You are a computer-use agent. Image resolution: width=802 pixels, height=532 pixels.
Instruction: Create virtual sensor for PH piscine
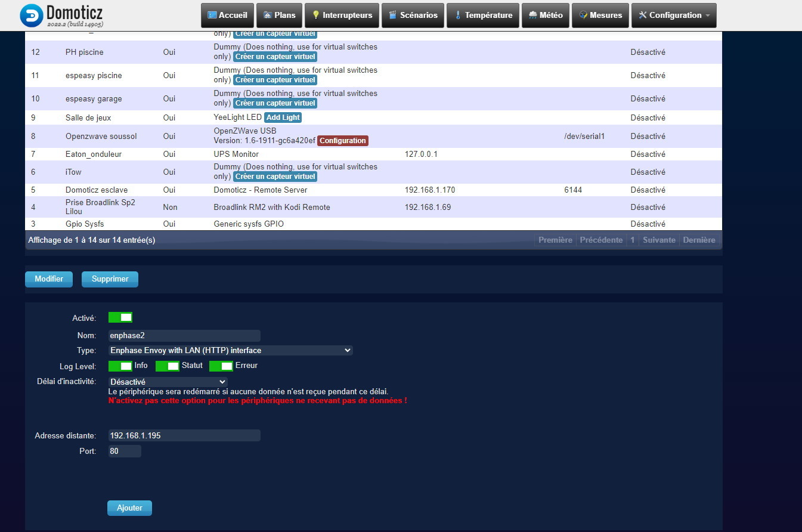tap(275, 57)
